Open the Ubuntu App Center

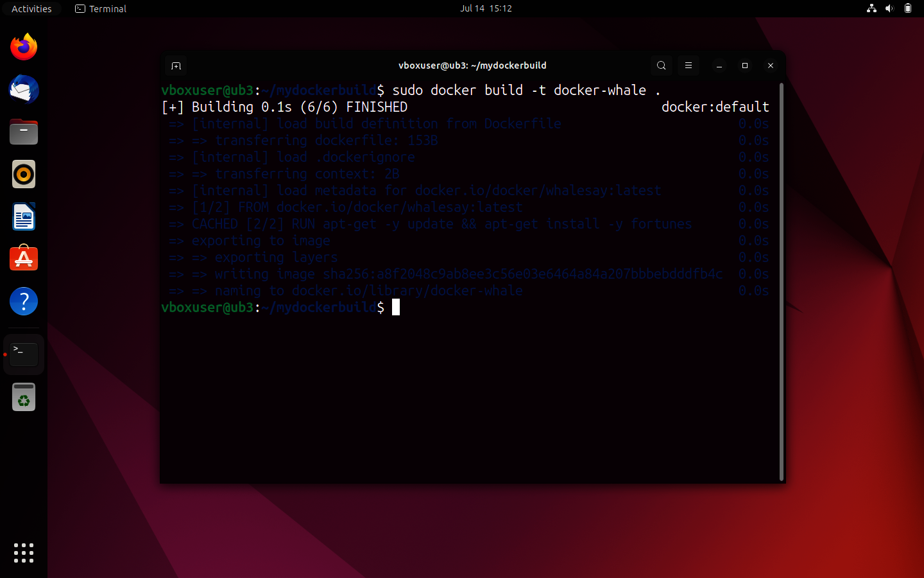pos(23,258)
